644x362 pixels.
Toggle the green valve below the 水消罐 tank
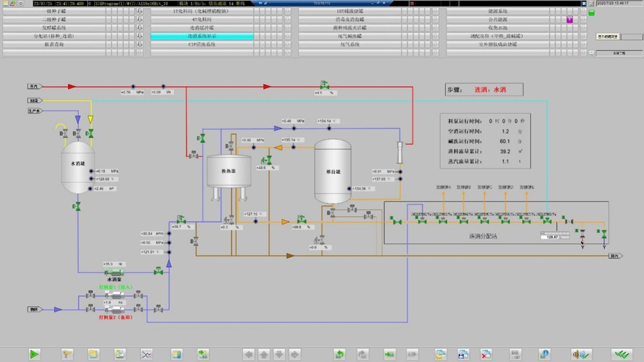(78, 207)
